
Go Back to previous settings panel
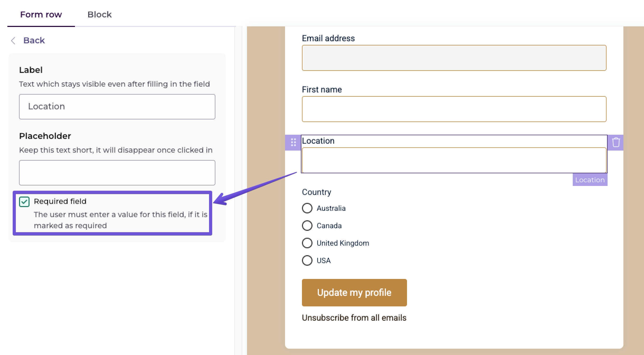point(34,40)
